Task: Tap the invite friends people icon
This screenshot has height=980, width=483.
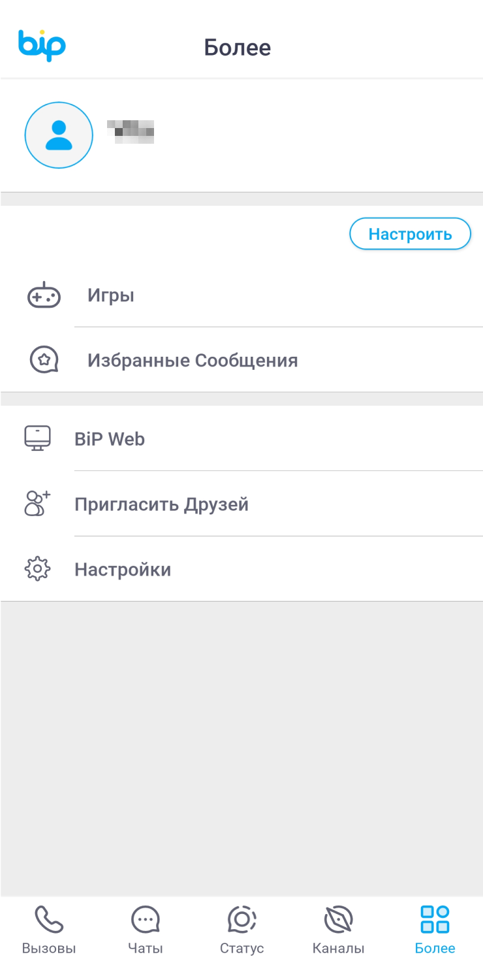Action: [x=37, y=504]
